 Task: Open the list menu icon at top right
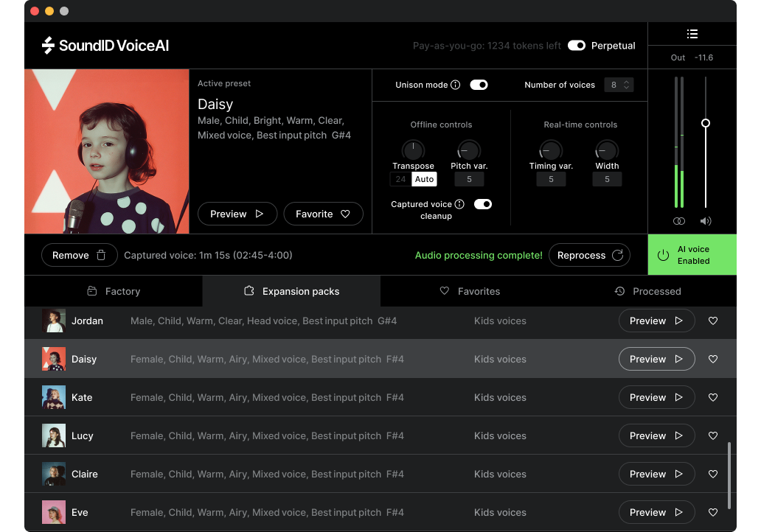692,34
